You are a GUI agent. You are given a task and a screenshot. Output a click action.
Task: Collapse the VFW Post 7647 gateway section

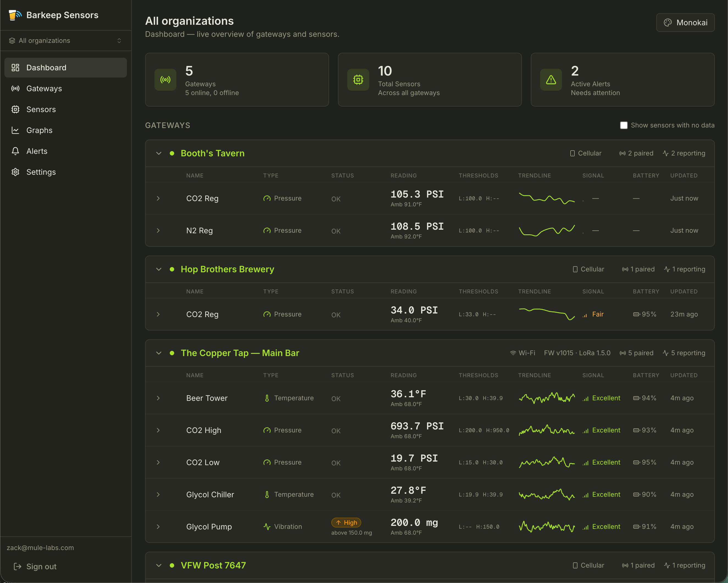pos(159,565)
